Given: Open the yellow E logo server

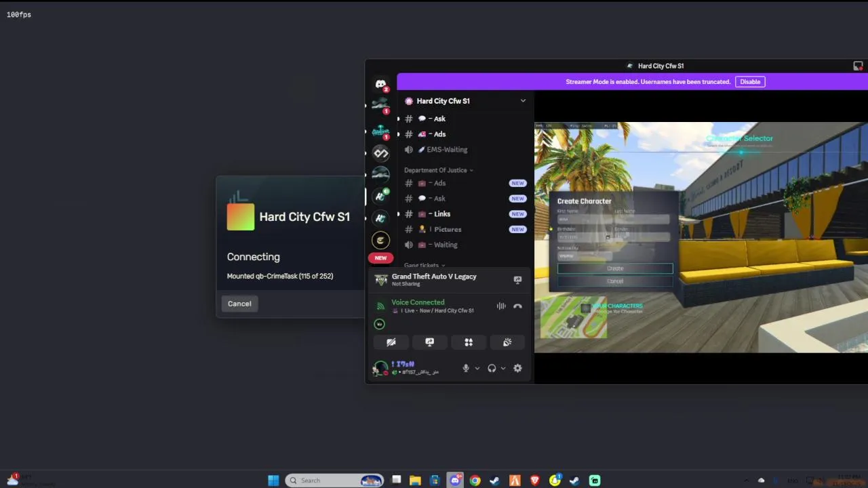Looking at the screenshot, I should coord(381,240).
